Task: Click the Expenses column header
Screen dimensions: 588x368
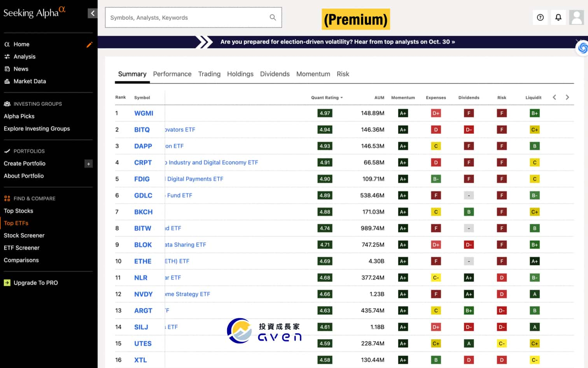Action: coord(436,98)
